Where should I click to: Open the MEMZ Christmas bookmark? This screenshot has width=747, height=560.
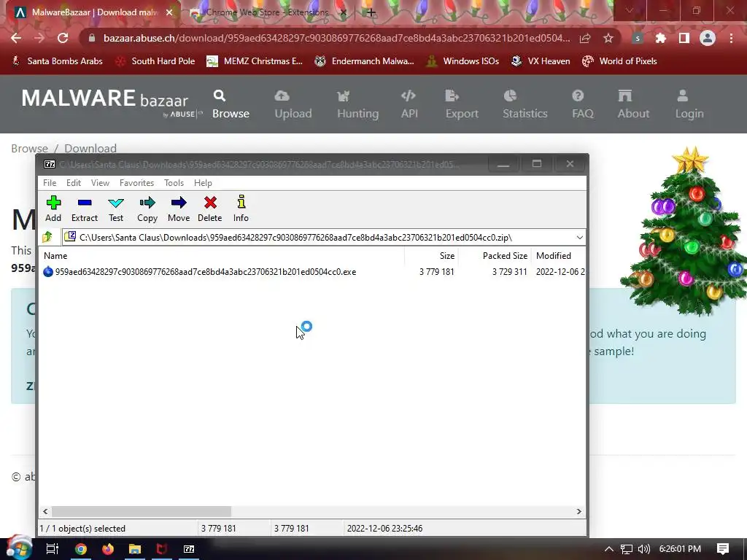click(255, 61)
